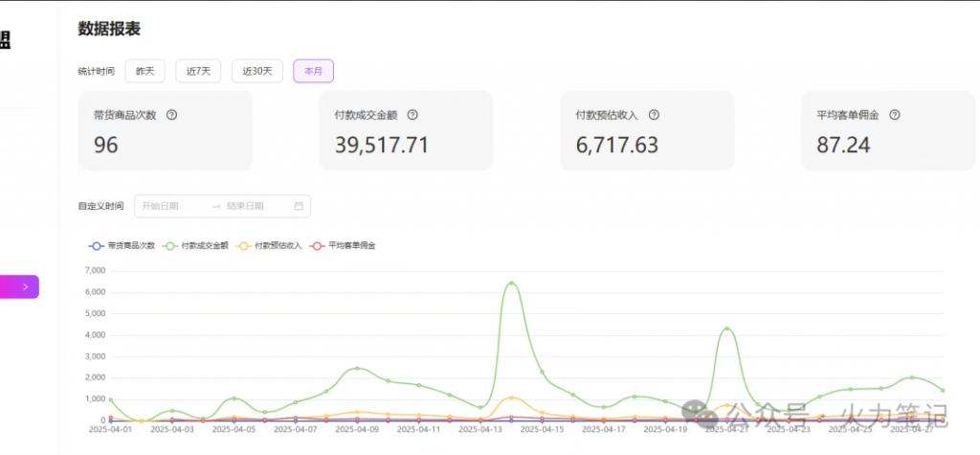The image size is (980, 455).
Task: Toggle 平均客单佣金 legend series
Action: pos(344,246)
